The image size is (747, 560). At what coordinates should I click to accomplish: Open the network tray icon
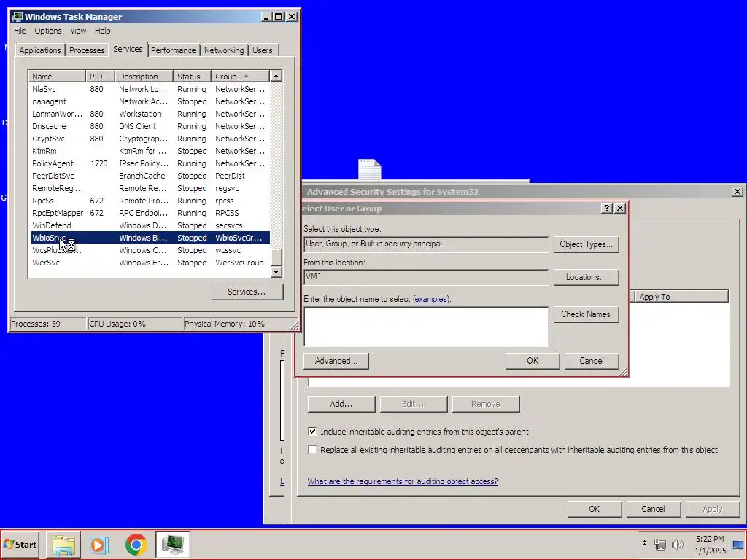click(659, 544)
